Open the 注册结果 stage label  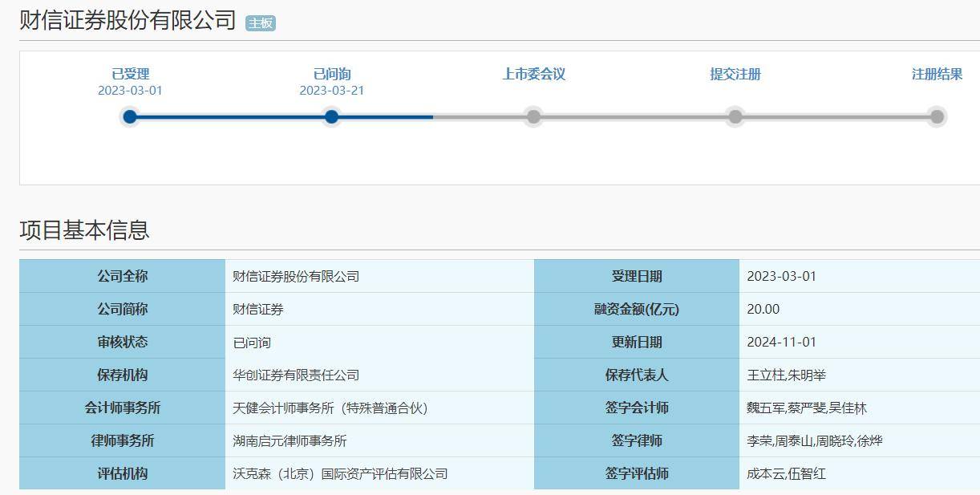[937, 74]
